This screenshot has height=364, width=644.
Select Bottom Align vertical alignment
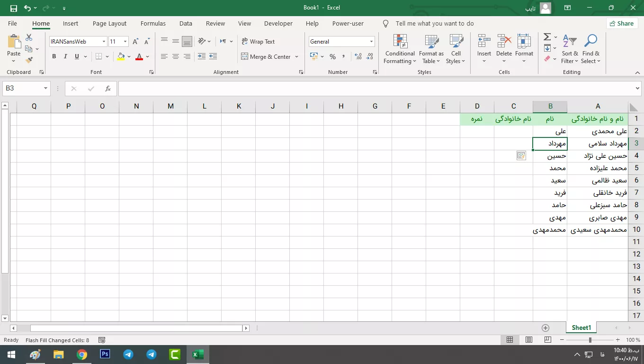pyautogui.click(x=187, y=41)
